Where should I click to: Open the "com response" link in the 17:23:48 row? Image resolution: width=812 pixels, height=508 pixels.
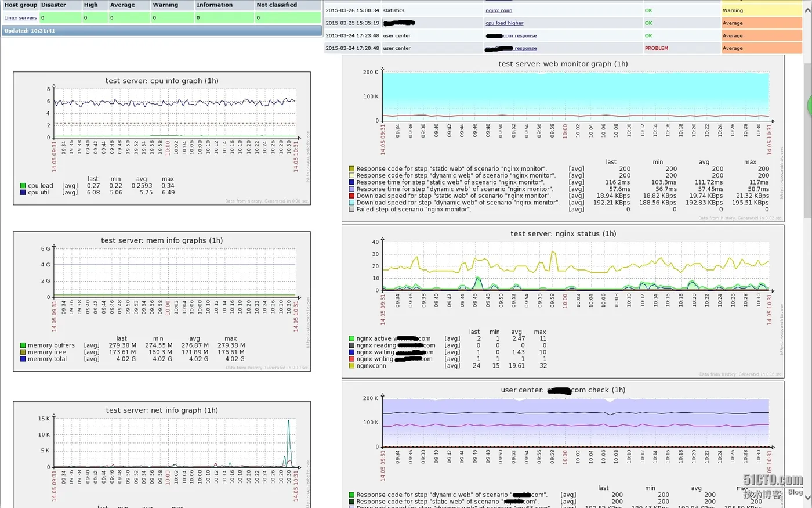tap(511, 36)
